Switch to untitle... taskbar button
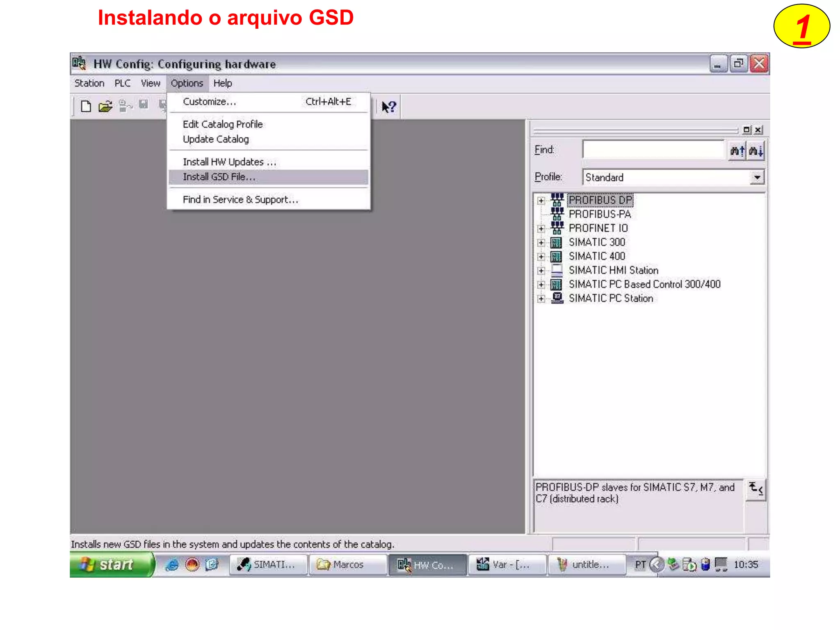Viewport: 840px width, 630px height. pyautogui.click(x=587, y=565)
